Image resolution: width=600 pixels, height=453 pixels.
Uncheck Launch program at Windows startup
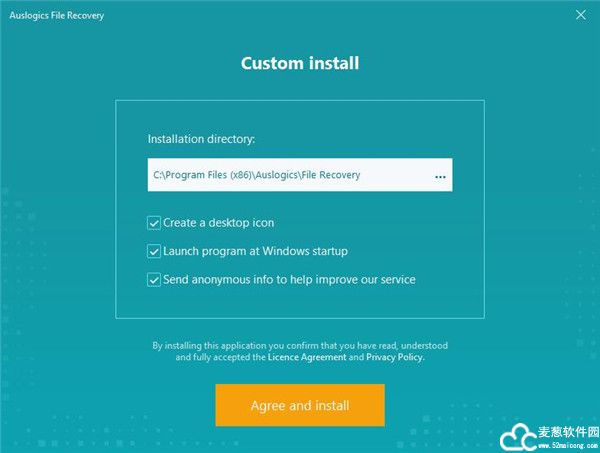pyautogui.click(x=154, y=251)
